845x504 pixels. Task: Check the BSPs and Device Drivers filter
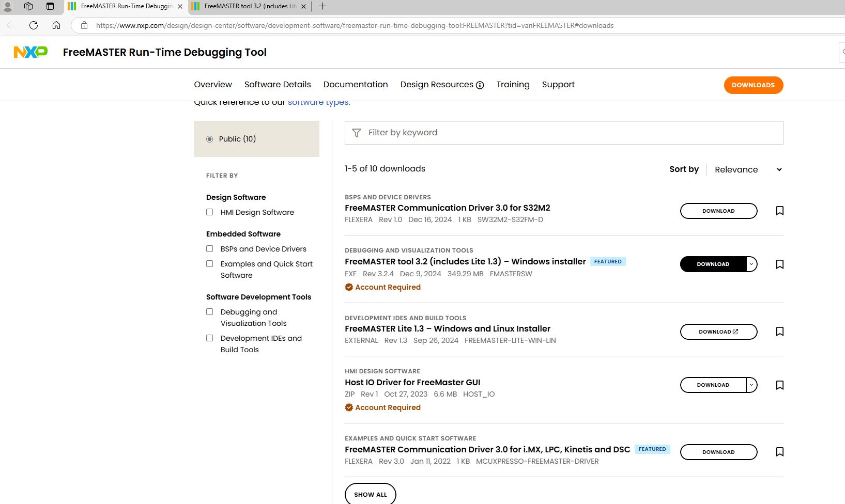pyautogui.click(x=210, y=249)
